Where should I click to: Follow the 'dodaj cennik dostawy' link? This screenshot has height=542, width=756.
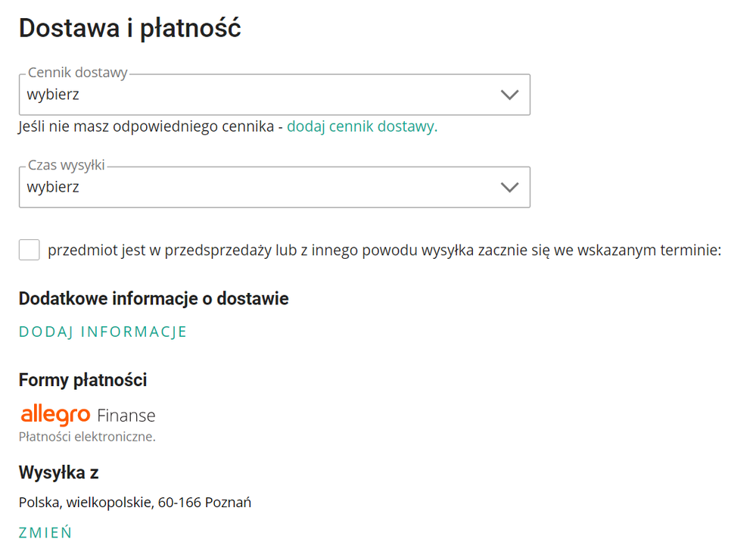[362, 126]
